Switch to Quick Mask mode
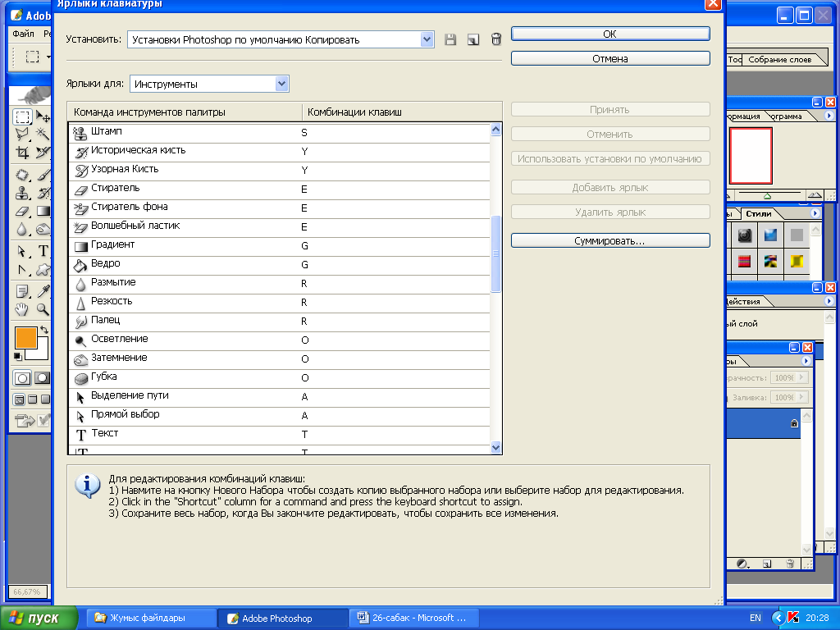 tap(43, 378)
